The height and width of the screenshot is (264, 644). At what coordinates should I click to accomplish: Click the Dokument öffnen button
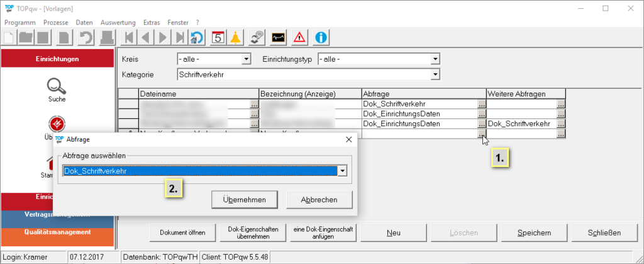coord(182,232)
